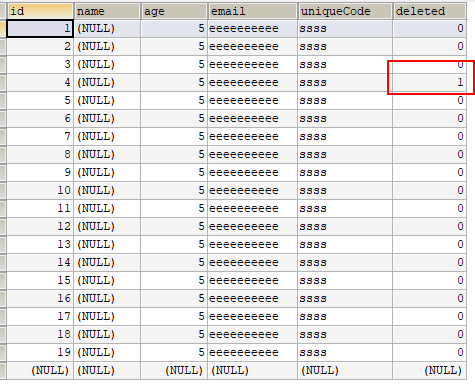Image resolution: width=475 pixels, height=384 pixels.
Task: Click the deleted cell in row 3
Action: pos(430,64)
